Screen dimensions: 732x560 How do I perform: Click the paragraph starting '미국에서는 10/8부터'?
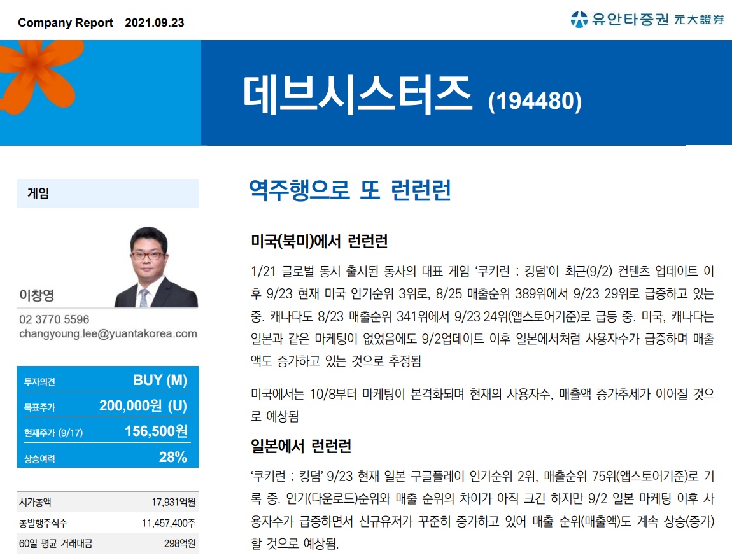[x=482, y=405]
